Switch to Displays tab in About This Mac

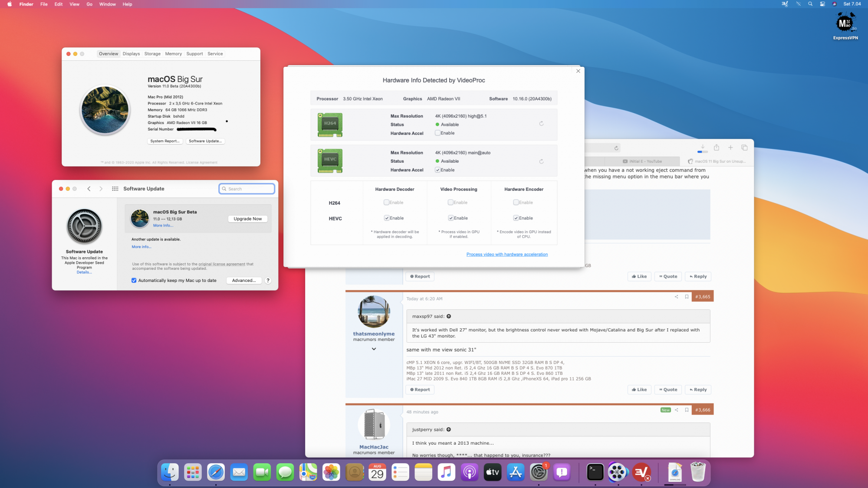click(x=131, y=54)
